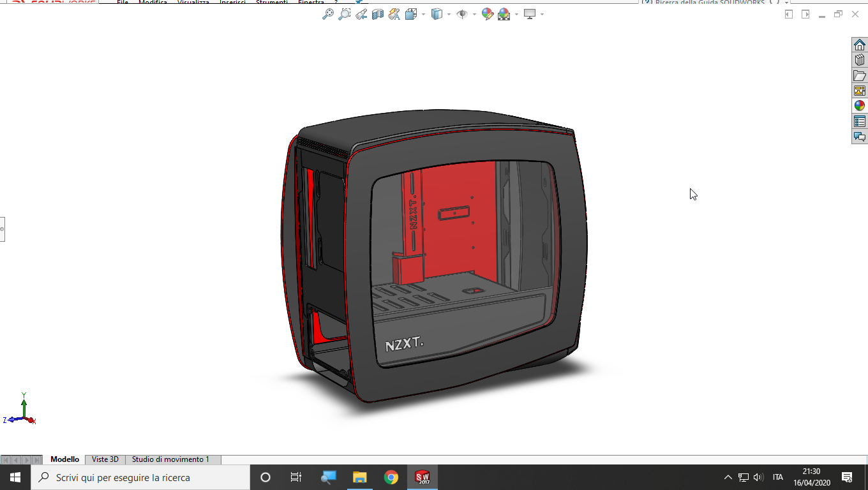Open the SOLIDWORKS Forum tab
The width and height of the screenshot is (868, 490).
pos(860,137)
